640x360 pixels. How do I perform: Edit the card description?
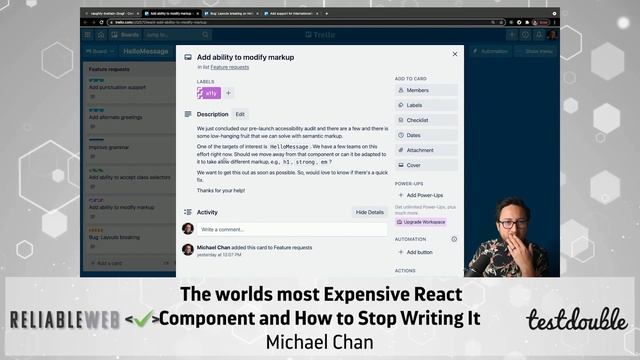point(240,114)
